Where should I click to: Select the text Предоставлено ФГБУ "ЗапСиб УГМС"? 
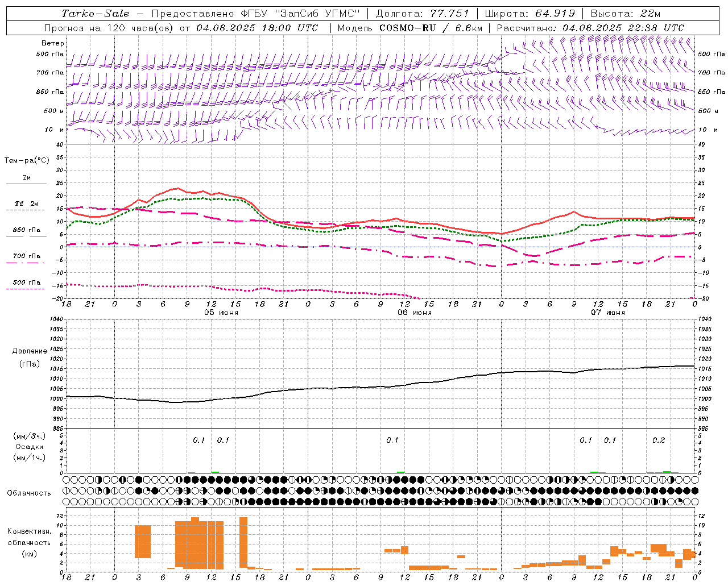[x=256, y=14]
